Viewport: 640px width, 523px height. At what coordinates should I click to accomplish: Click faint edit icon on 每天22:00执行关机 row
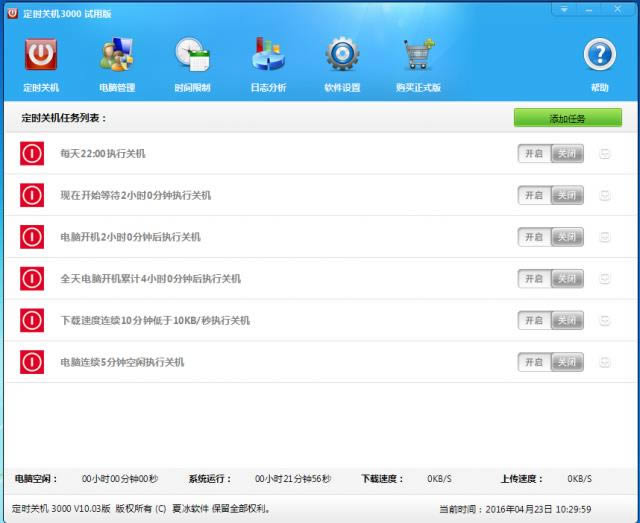pos(604,154)
